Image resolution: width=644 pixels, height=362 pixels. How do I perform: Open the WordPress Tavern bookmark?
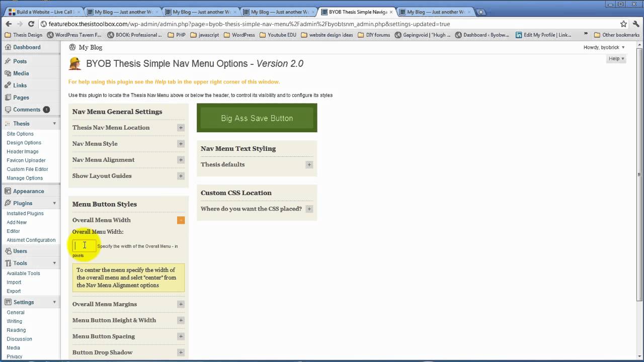click(x=74, y=35)
